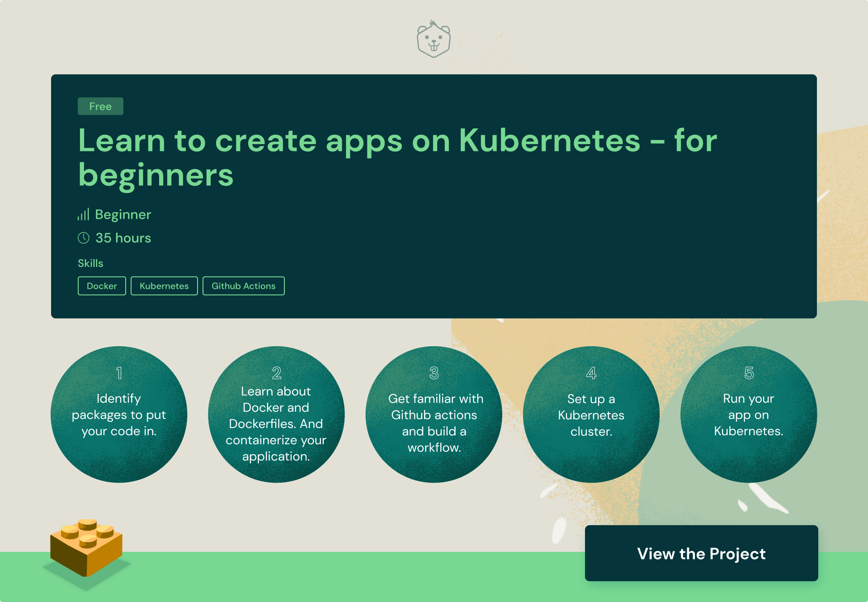Click the Github Actions skill tag
The height and width of the screenshot is (602, 868).
pos(243,286)
